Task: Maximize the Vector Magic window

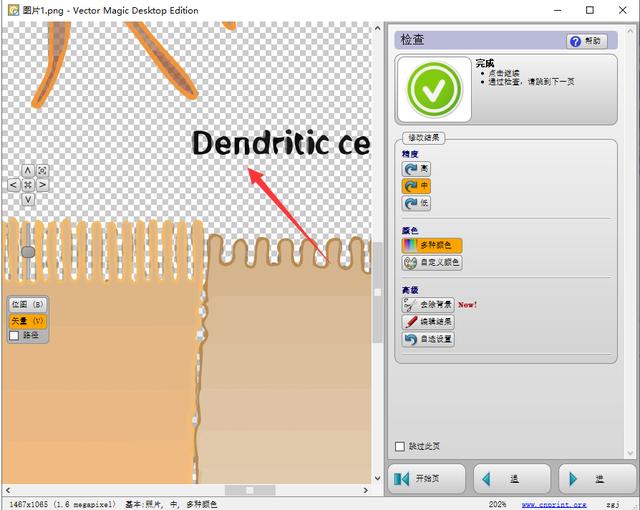Action: pos(590,10)
